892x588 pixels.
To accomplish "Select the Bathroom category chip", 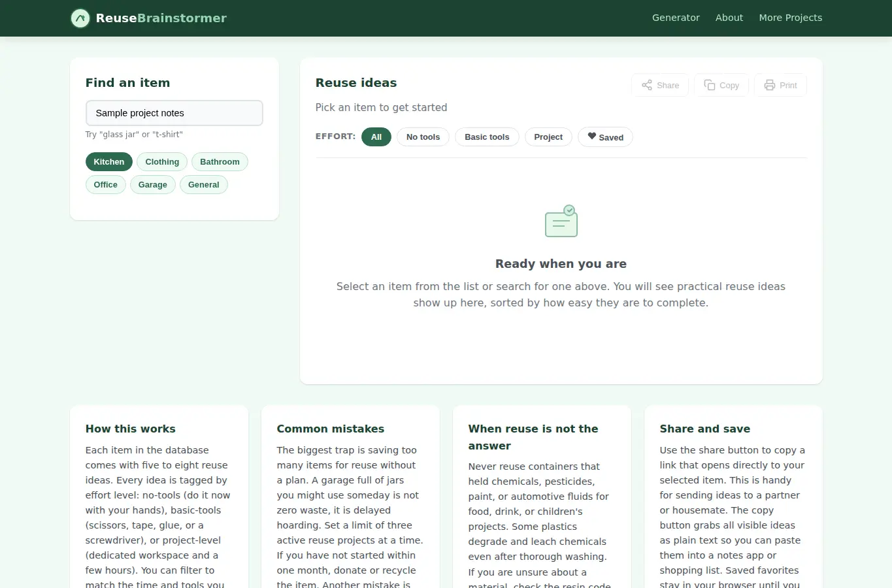I will pyautogui.click(x=220, y=162).
